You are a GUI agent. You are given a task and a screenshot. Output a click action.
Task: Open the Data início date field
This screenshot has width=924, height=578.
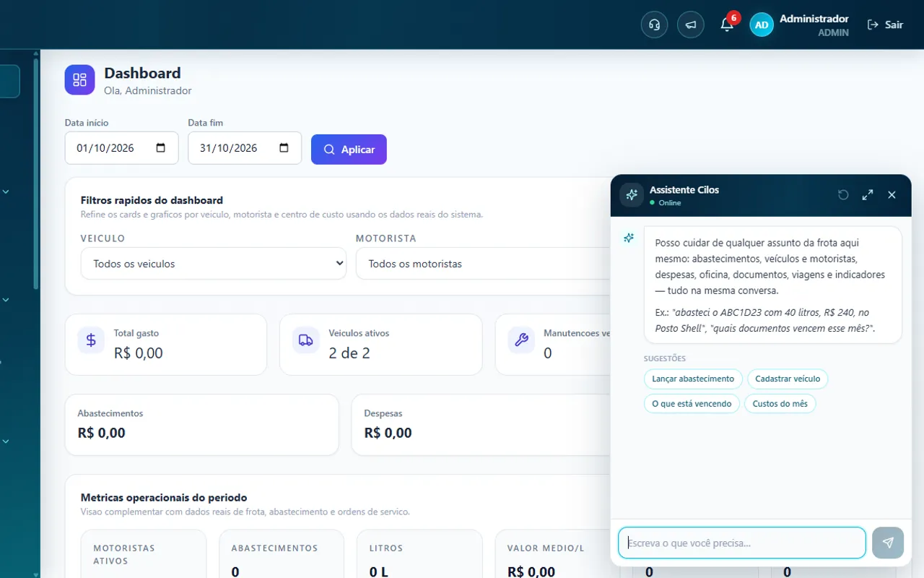(x=122, y=148)
